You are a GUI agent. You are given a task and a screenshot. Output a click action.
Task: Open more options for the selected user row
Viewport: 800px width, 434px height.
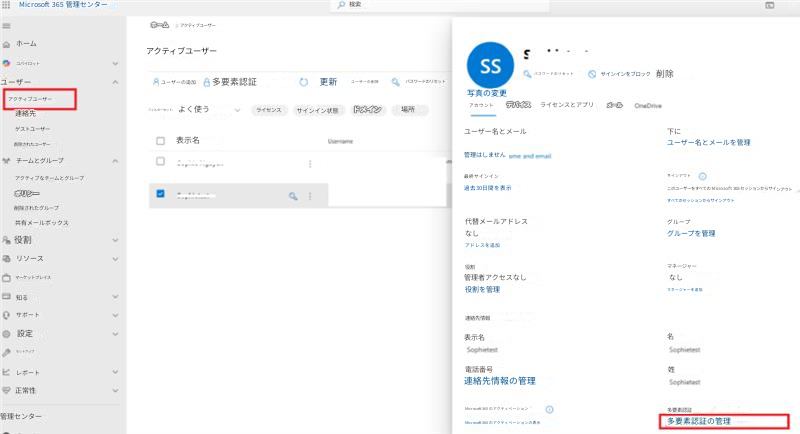(310, 196)
